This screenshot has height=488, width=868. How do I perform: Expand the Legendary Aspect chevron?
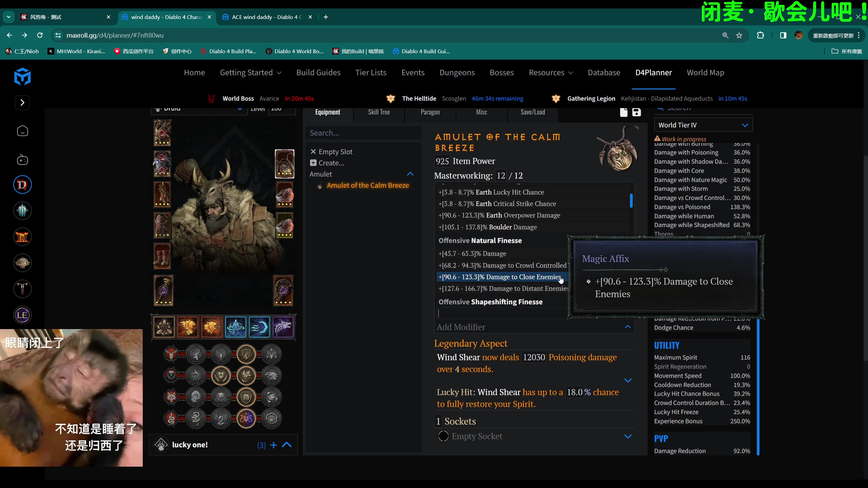click(628, 380)
